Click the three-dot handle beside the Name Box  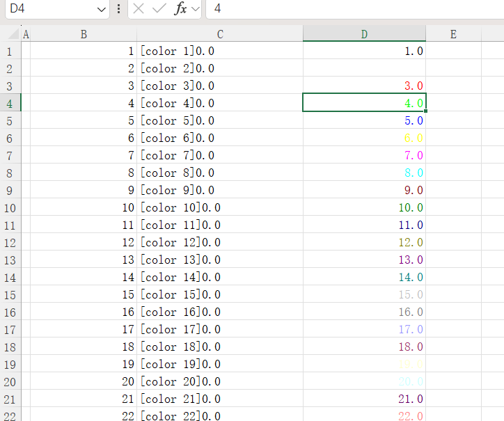click(118, 9)
